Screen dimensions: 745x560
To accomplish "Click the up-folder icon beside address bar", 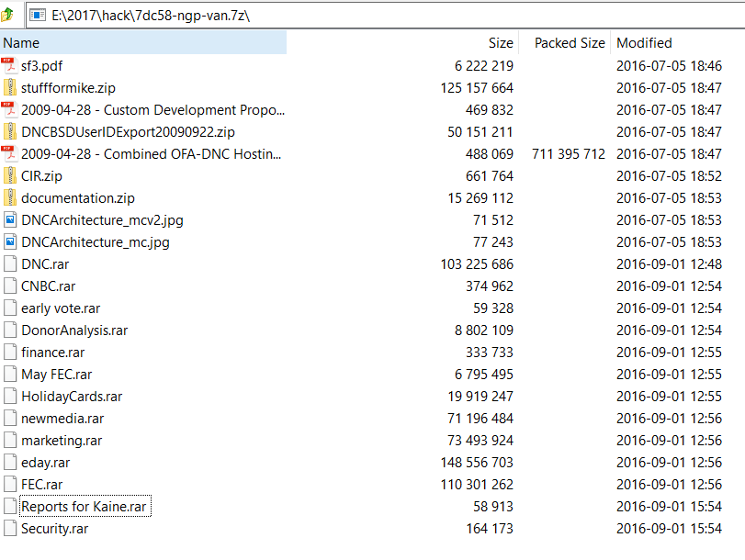I will coord(8,15).
